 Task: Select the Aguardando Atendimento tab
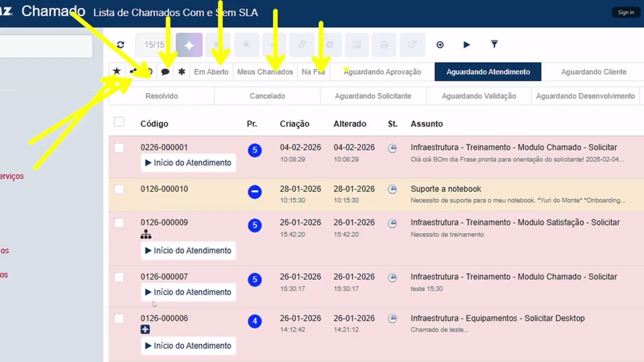(488, 72)
